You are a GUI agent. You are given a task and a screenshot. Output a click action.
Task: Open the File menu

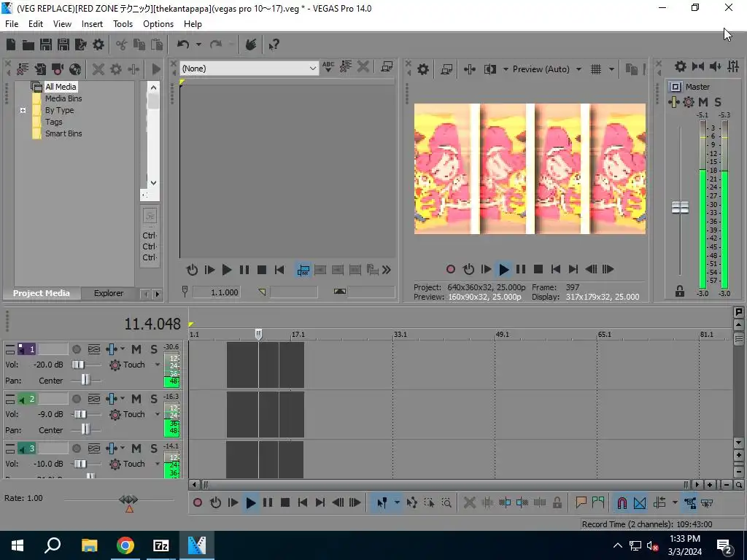12,24
